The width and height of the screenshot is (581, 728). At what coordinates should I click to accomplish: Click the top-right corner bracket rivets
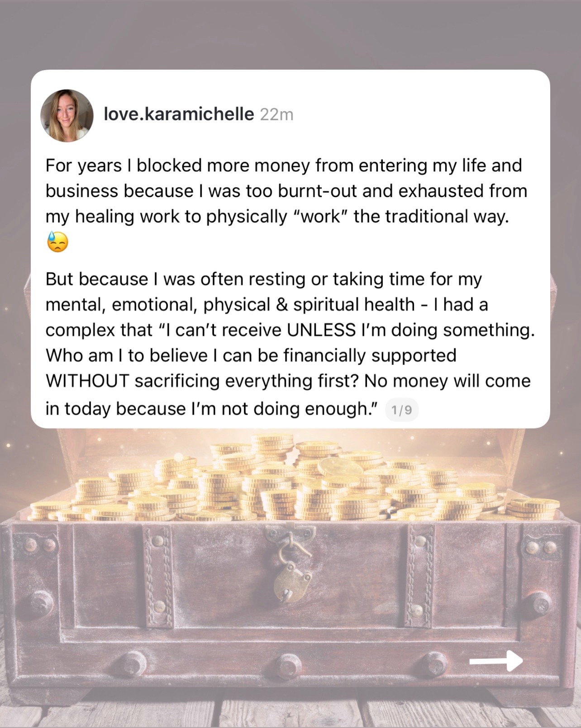(540, 548)
